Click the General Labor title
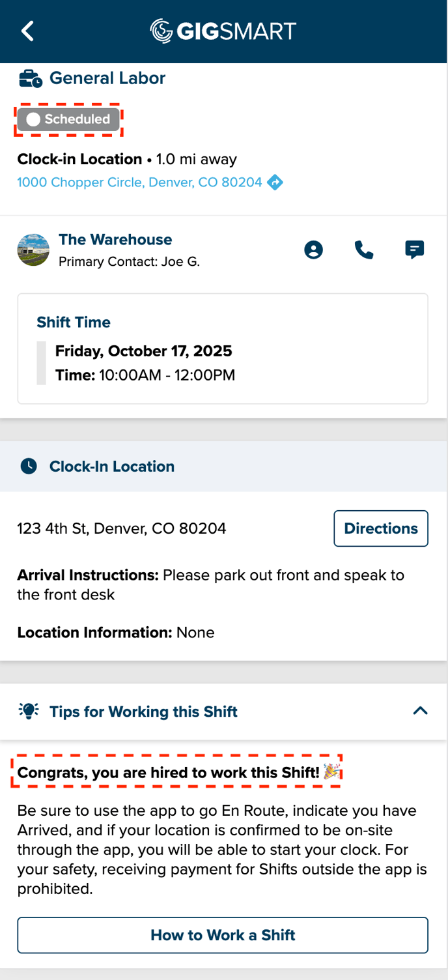 click(x=107, y=78)
